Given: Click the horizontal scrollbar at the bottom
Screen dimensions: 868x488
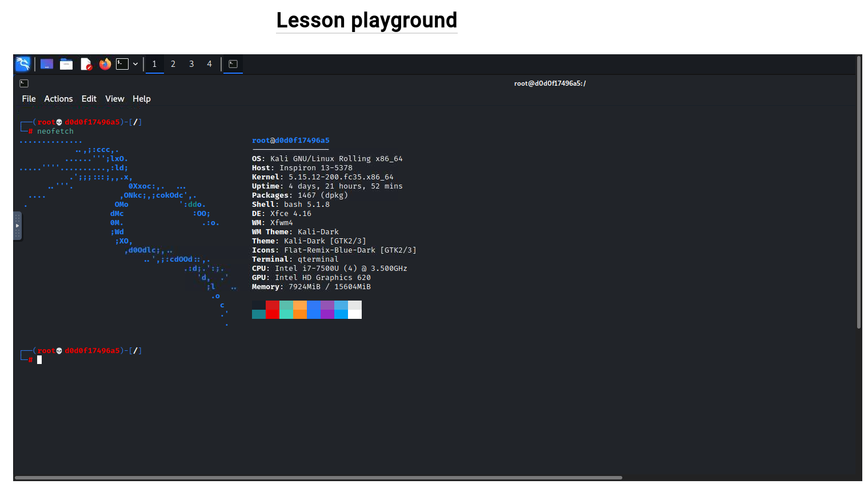Looking at the screenshot, I should coord(318,478).
